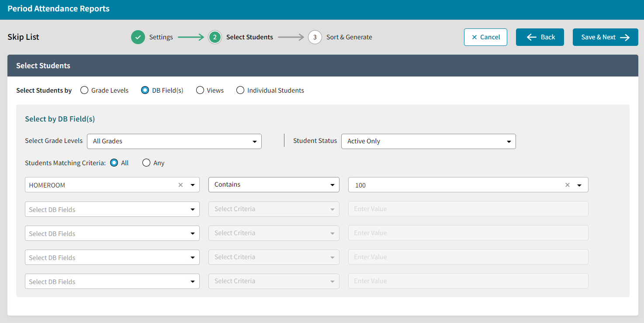
Task: Expand the HOMEROOM field dropdown arrow
Action: (x=193, y=185)
